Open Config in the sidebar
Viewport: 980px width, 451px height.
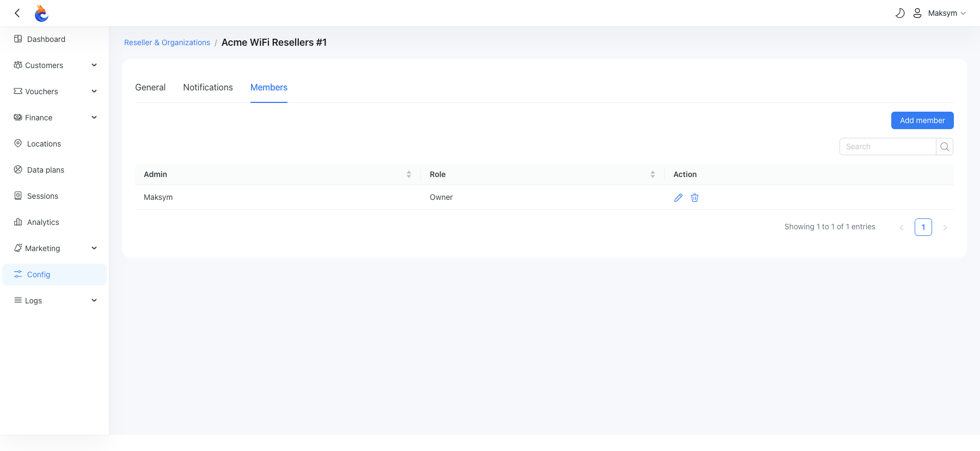[x=54, y=275]
